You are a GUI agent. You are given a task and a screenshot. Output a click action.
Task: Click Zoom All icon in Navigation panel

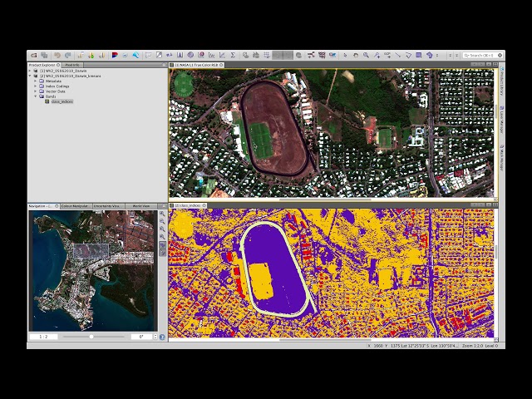tap(162, 237)
